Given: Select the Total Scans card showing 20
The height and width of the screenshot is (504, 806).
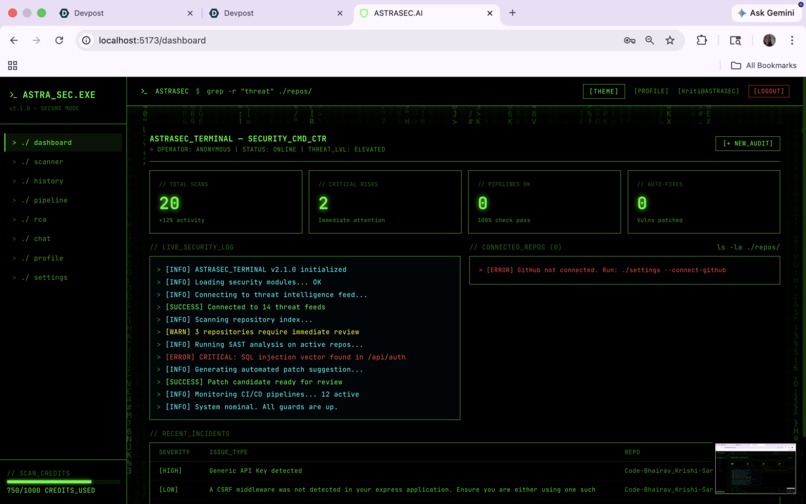Looking at the screenshot, I should pyautogui.click(x=226, y=202).
